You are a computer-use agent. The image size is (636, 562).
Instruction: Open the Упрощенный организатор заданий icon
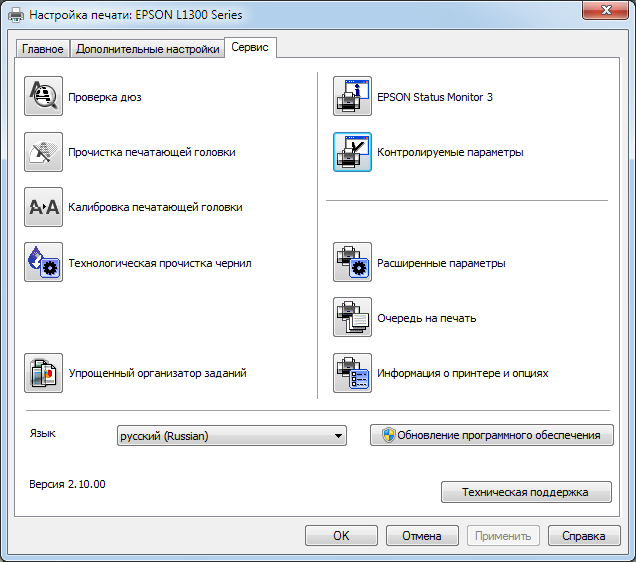(43, 373)
